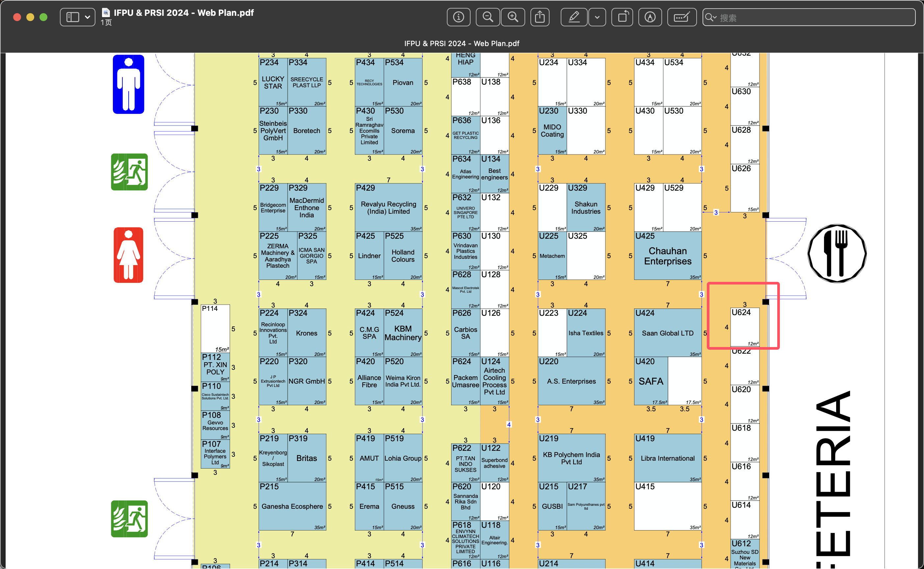The width and height of the screenshot is (924, 569).
Task: Select booth P319 Britas
Action: point(307,458)
